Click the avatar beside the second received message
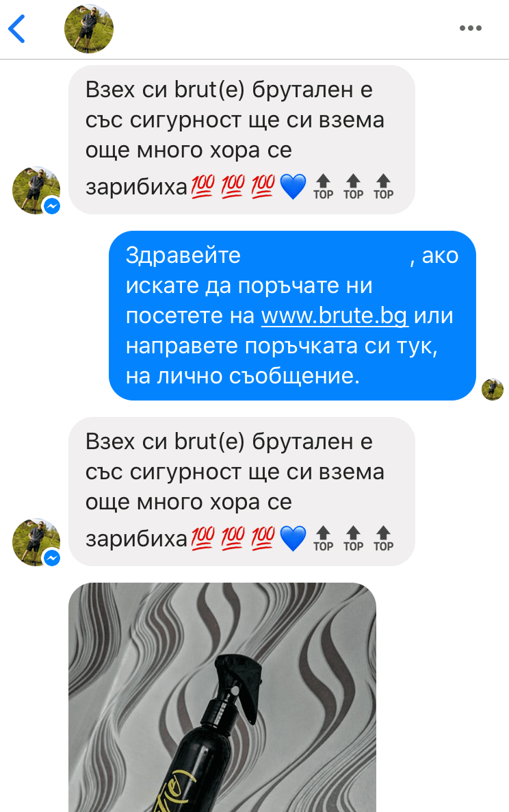509x812 pixels. point(36,542)
